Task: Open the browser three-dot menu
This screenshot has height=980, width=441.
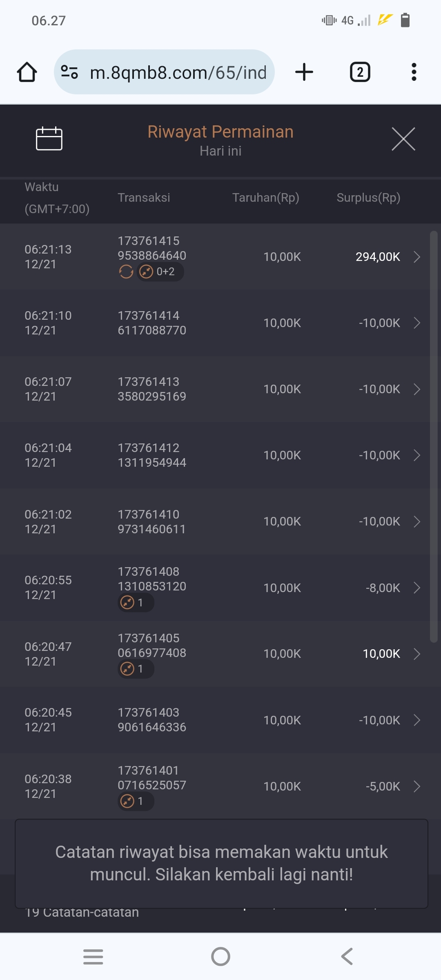Action: click(x=414, y=72)
